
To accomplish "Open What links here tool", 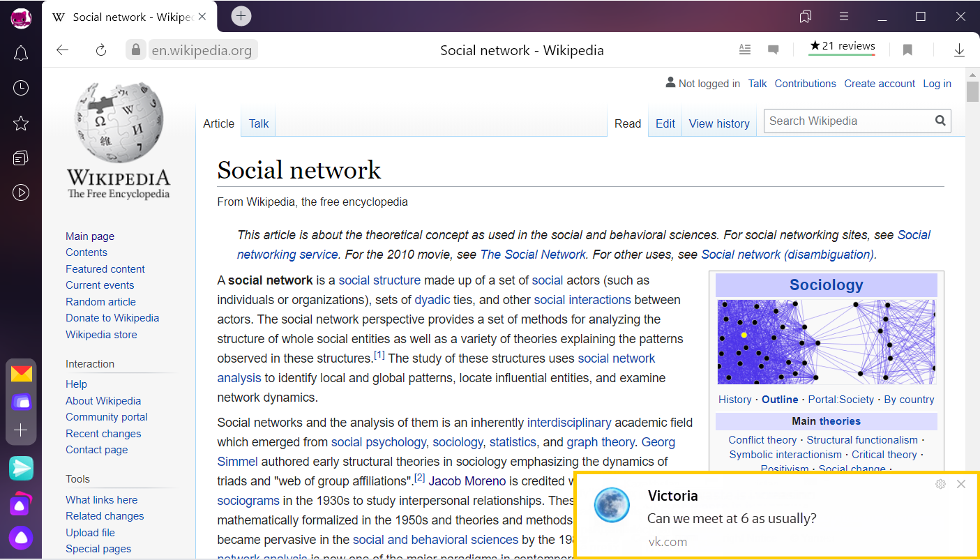I will click(x=102, y=500).
